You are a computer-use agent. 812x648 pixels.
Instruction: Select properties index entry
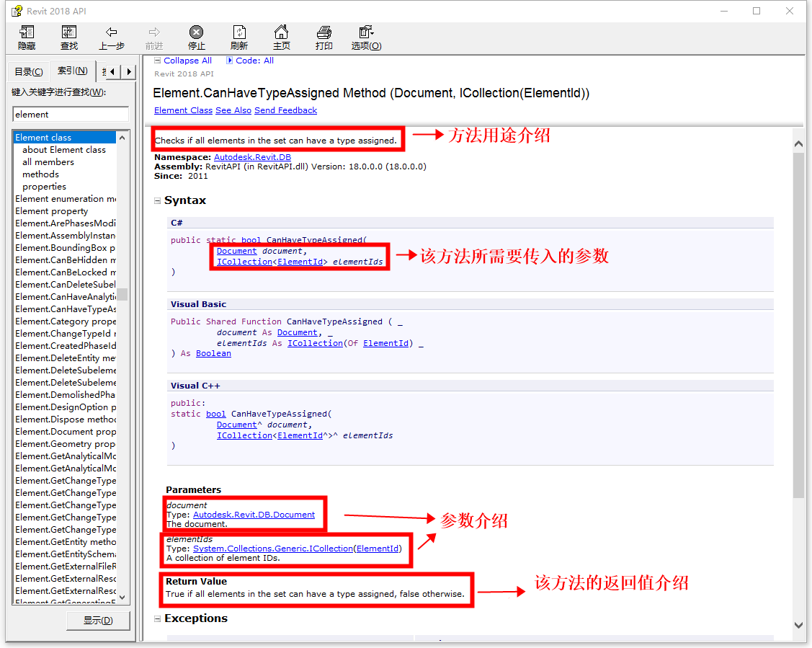click(x=44, y=187)
